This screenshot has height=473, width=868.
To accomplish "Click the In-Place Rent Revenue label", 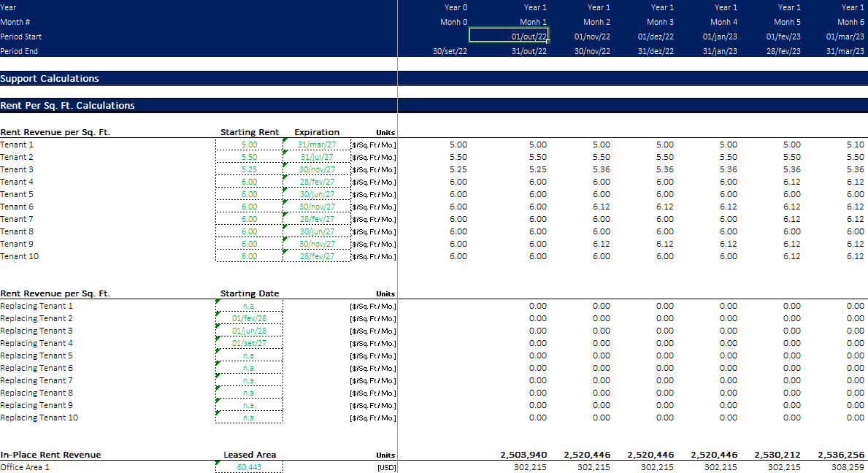I will point(50,455).
